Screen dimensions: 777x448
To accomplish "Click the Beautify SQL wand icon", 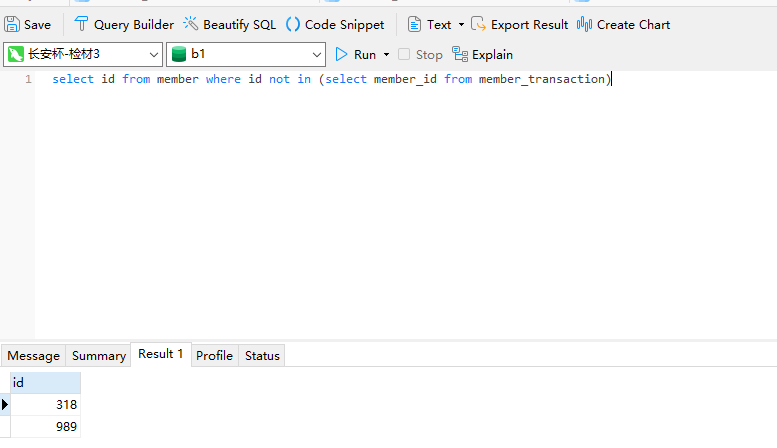I will pos(190,24).
